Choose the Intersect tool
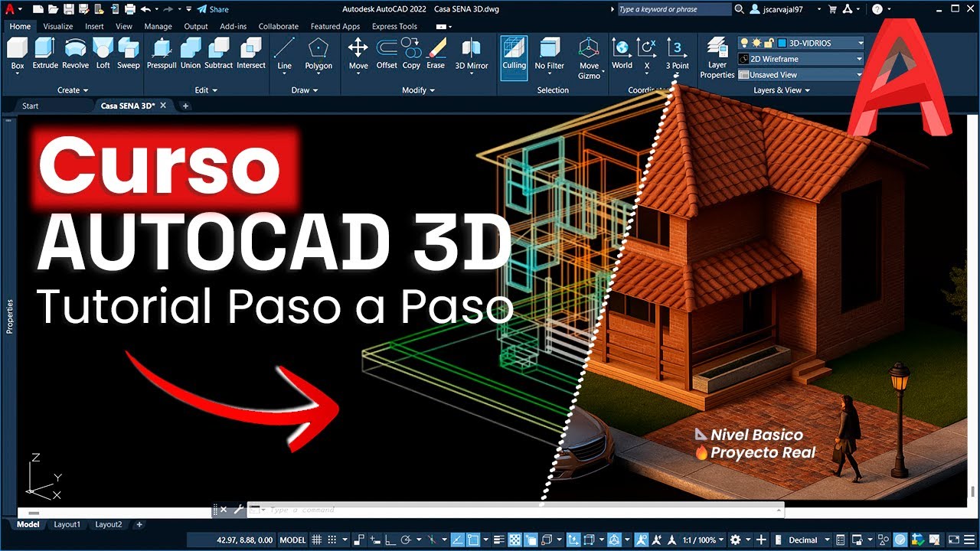The image size is (980, 551). (x=251, y=54)
